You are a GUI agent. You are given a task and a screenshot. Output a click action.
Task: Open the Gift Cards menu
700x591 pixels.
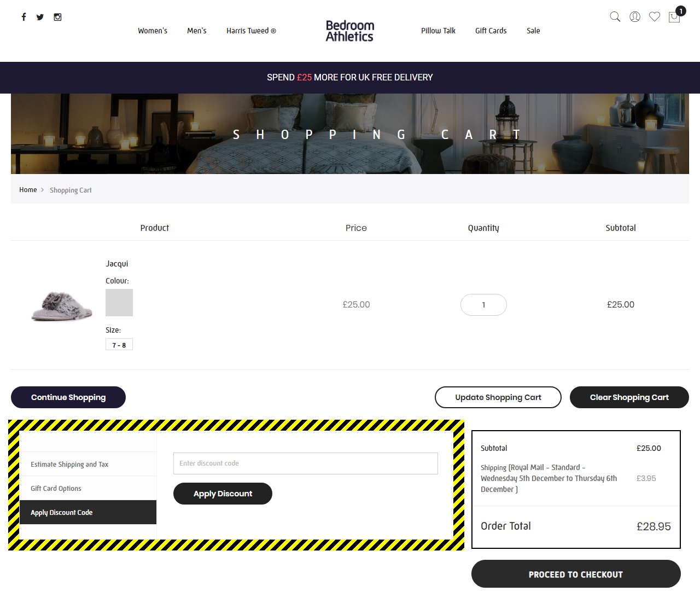click(491, 31)
